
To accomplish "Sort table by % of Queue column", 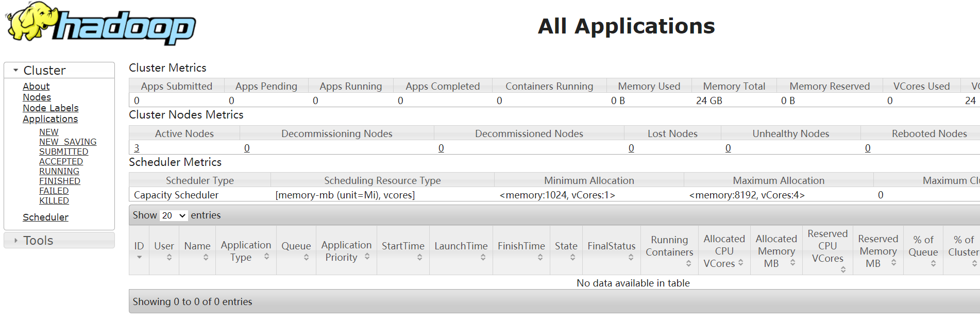I will [x=923, y=250].
